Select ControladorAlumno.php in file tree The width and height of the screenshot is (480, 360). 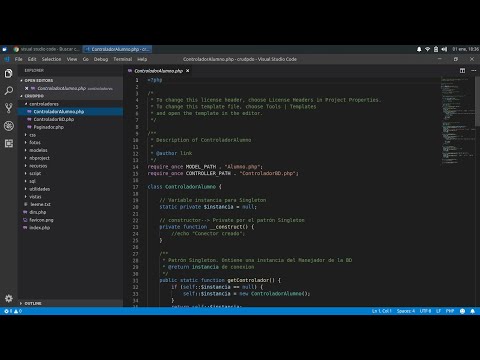(71, 112)
